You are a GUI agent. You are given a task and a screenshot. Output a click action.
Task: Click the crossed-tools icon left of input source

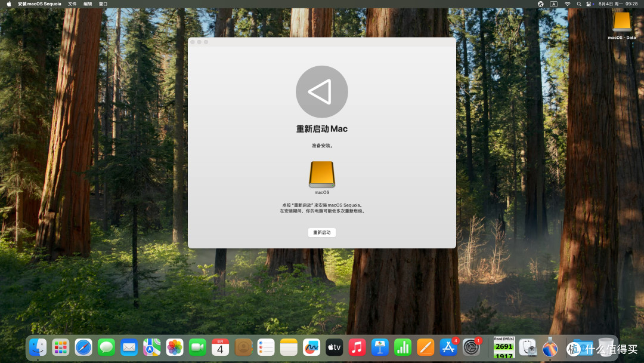[x=540, y=4]
